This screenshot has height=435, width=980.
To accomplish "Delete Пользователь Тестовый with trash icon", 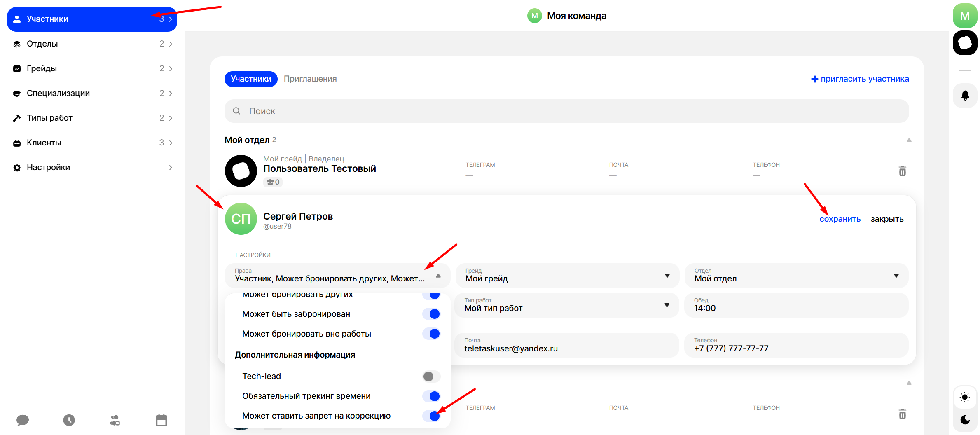I will coord(902,171).
